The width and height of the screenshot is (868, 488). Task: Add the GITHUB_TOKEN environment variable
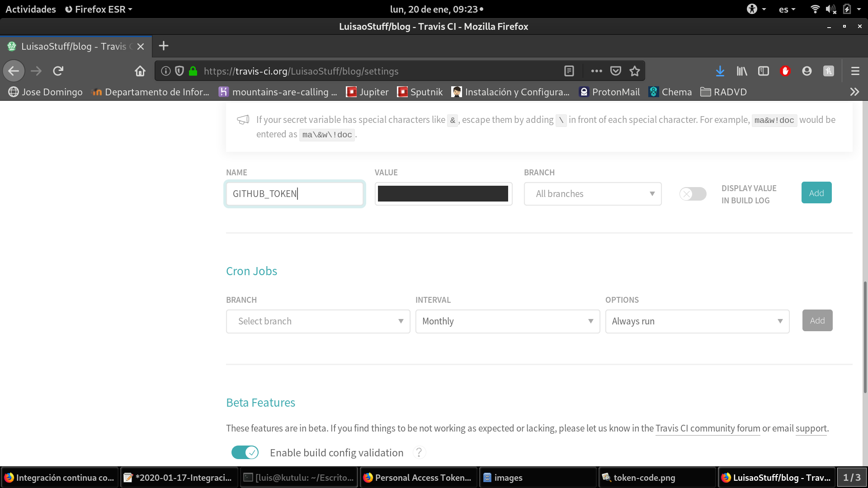pyautogui.click(x=816, y=193)
